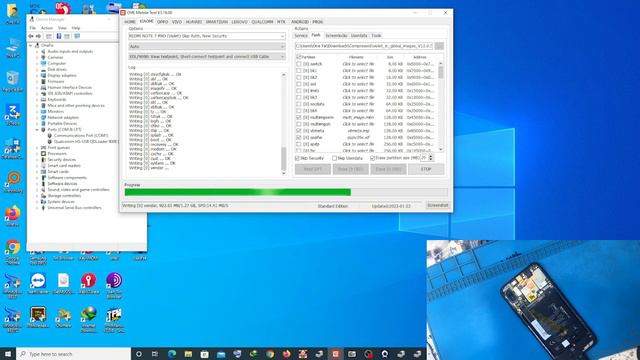Open Tor Browser desktop shortcut
The image size is (640, 360).
(114, 285)
